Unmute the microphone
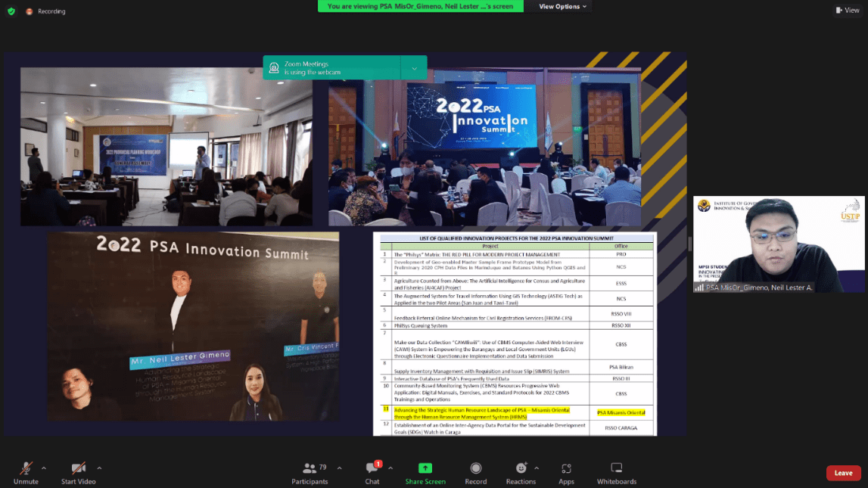Viewport: 868px width, 488px height. pyautogui.click(x=26, y=473)
